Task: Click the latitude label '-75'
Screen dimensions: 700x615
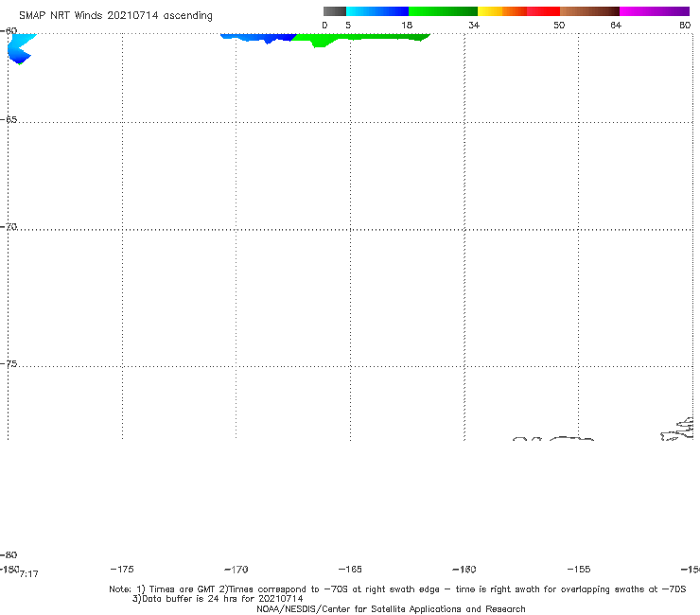Action: [x=9, y=364]
